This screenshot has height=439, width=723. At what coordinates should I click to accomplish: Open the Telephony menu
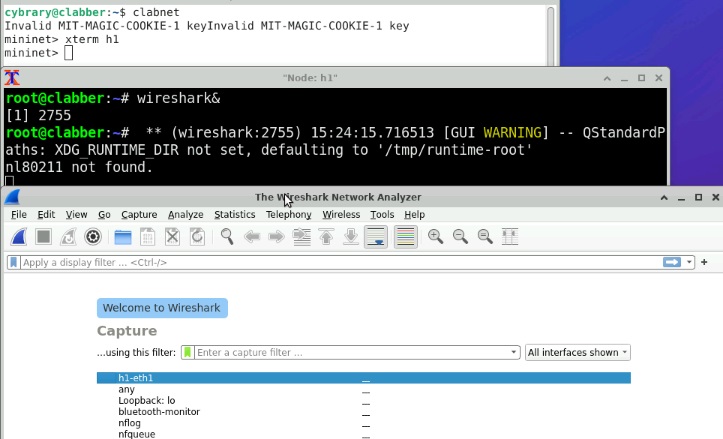288,214
